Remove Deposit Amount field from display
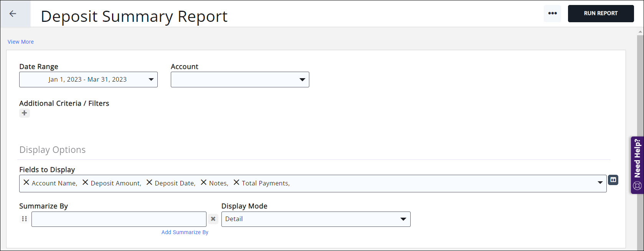Viewport: 644px width, 251px height. (x=86, y=182)
